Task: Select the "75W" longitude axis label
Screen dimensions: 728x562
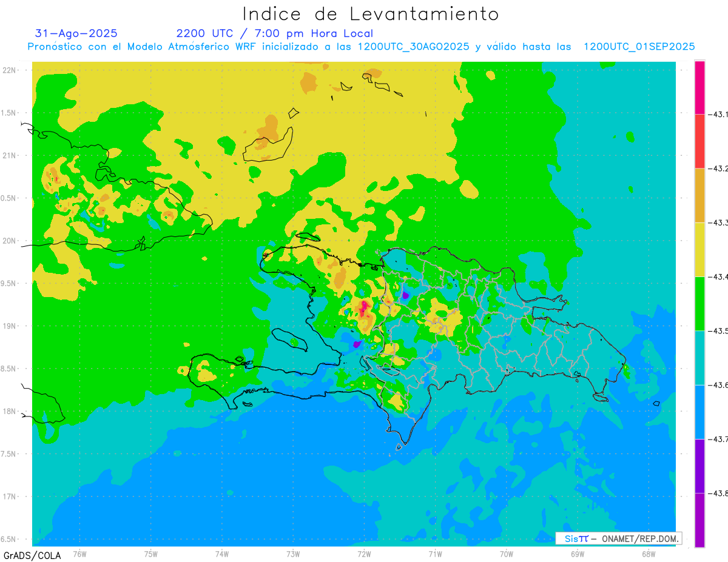Action: pos(151,554)
